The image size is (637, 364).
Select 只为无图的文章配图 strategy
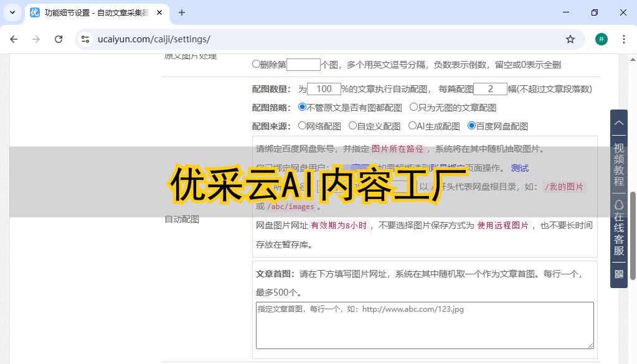click(413, 107)
